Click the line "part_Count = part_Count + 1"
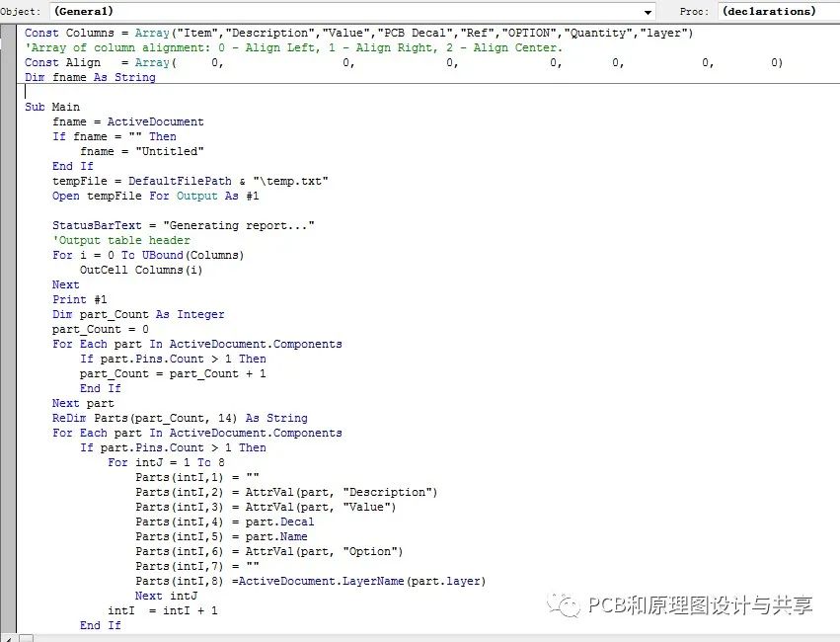The width and height of the screenshot is (840, 642). [173, 374]
